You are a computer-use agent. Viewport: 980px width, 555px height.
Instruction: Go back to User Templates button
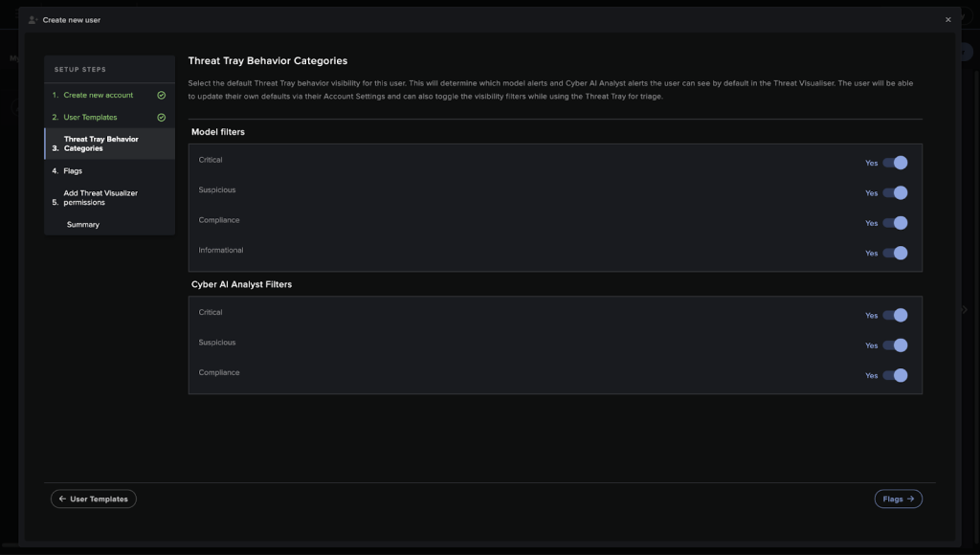coord(94,499)
